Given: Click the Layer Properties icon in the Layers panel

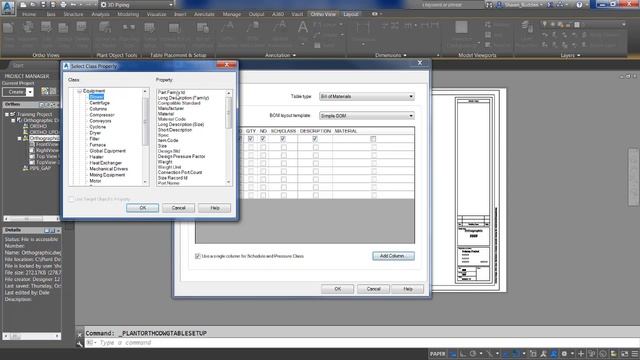Looking at the screenshot, I should pyautogui.click(x=527, y=27).
